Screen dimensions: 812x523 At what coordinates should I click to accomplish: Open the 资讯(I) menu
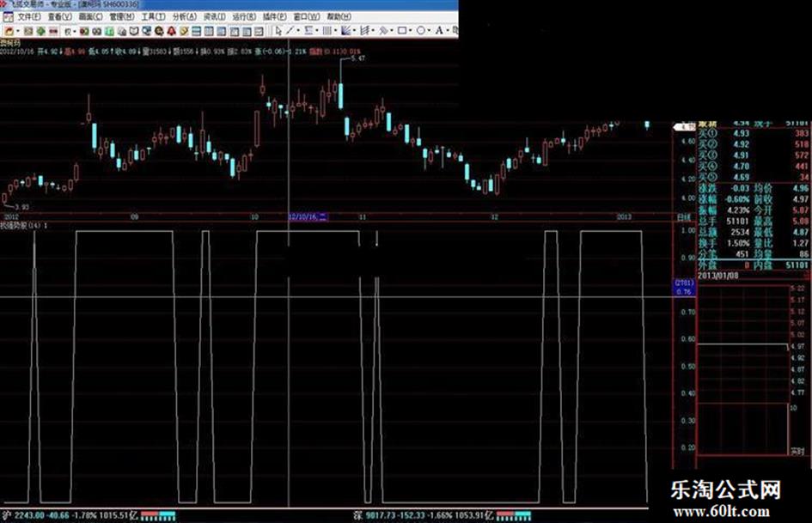215,17
